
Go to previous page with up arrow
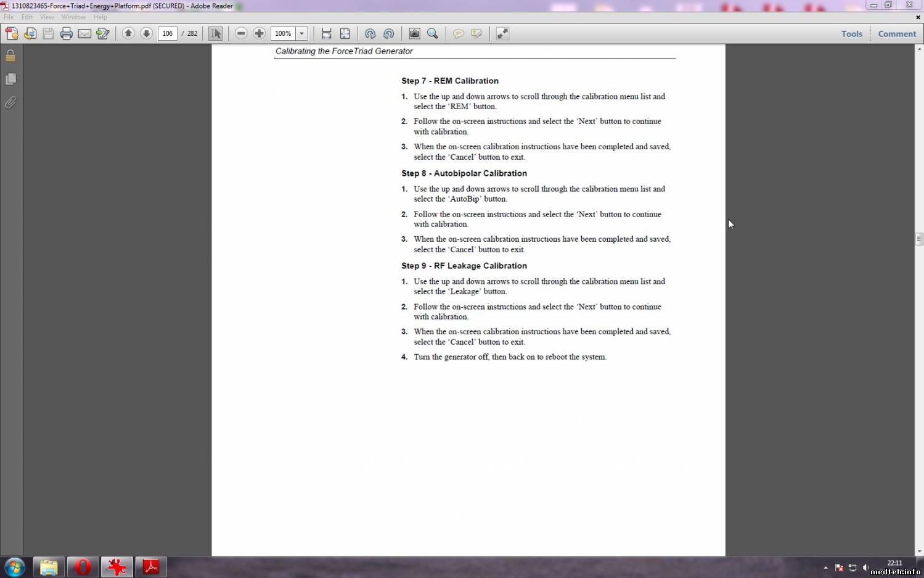128,33
